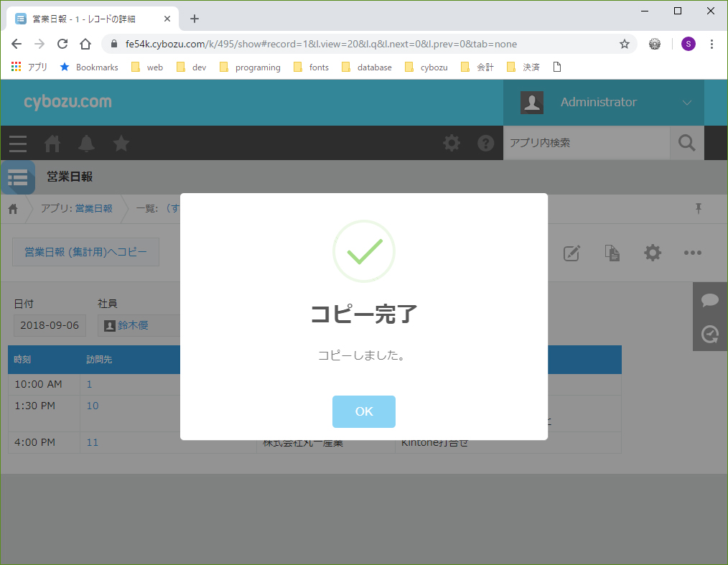
Task: Type in the アプリ内検索 search field
Action: tap(585, 143)
